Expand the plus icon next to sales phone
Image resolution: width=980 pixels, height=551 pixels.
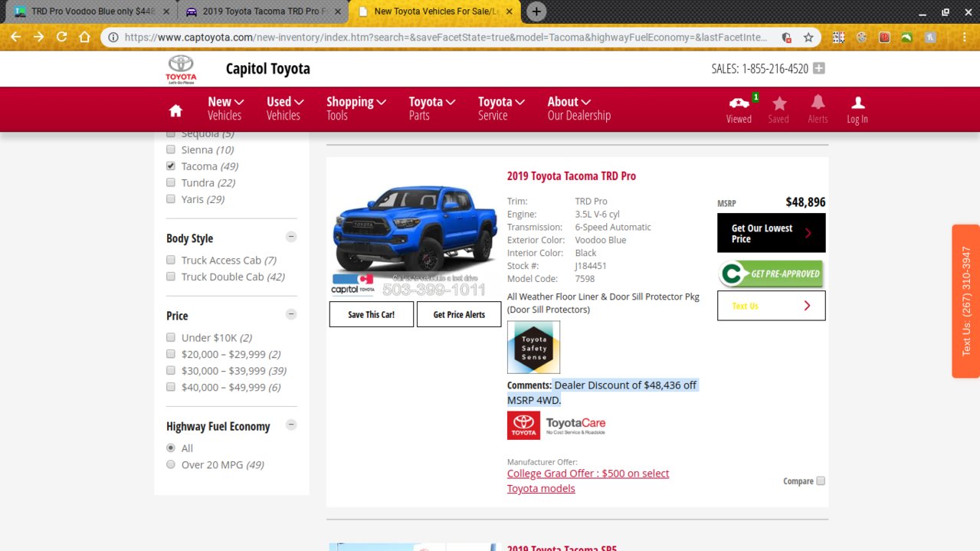pos(819,68)
